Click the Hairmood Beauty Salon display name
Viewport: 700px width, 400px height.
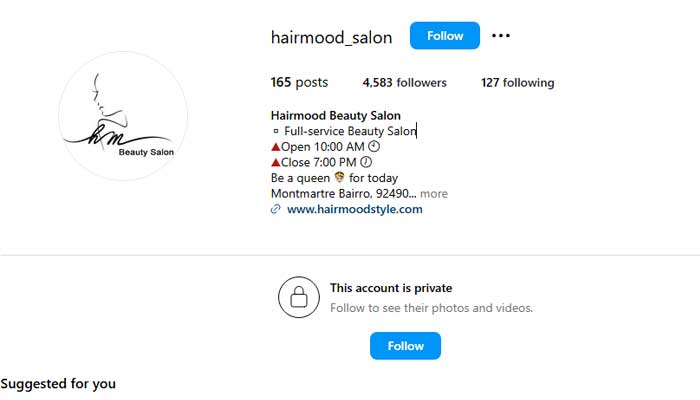336,116
